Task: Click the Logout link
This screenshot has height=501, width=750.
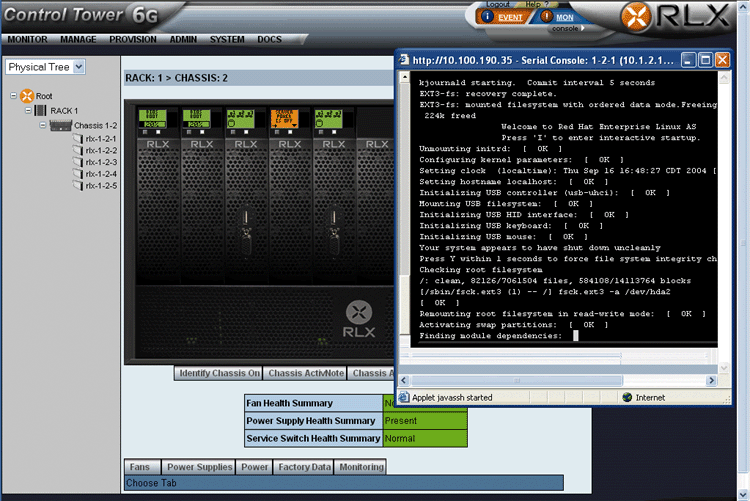Action: [498, 4]
